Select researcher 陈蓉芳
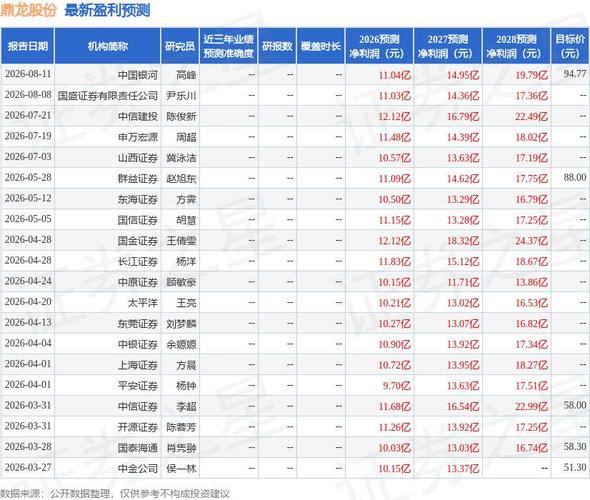This screenshot has height=500, width=590. (181, 427)
